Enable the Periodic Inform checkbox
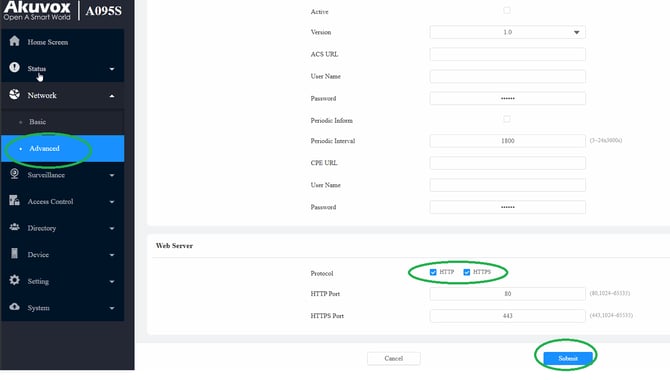This screenshot has height=380, width=670. pos(507,119)
